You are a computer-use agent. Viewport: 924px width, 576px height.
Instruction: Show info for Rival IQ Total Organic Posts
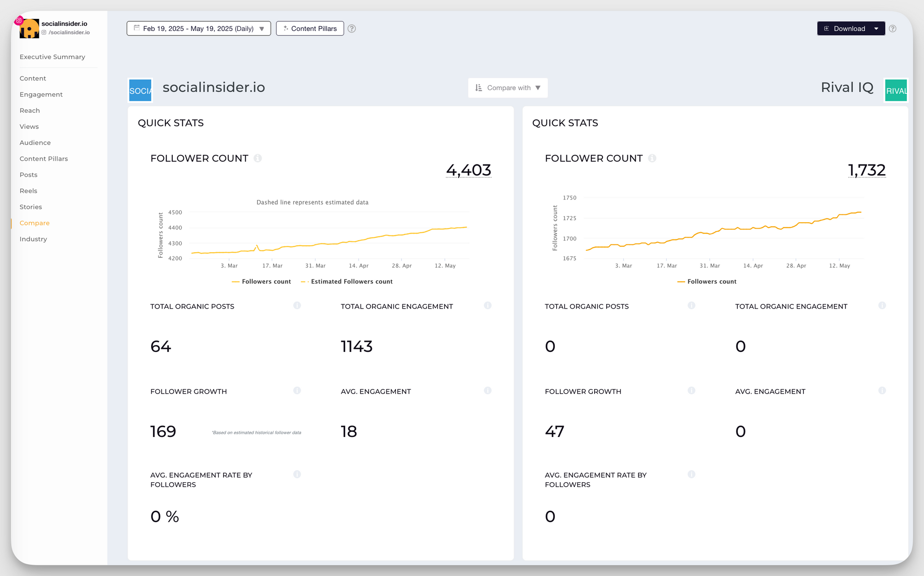pos(691,305)
